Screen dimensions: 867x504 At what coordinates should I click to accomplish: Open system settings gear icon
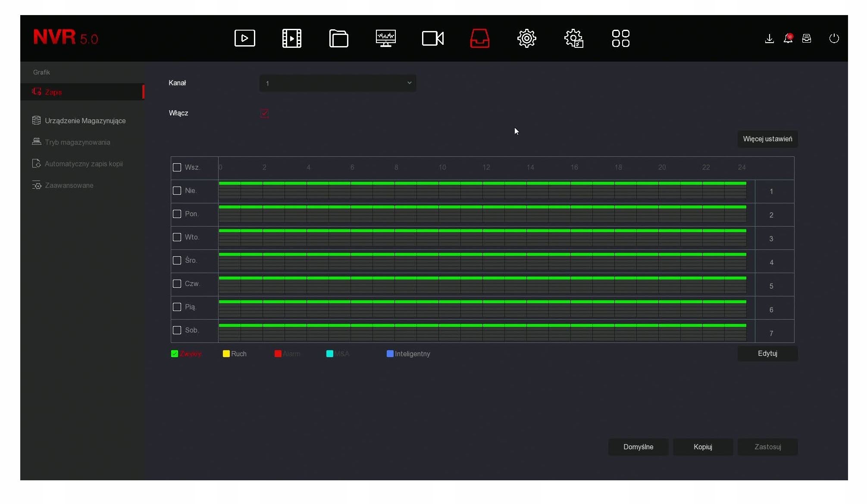(526, 38)
